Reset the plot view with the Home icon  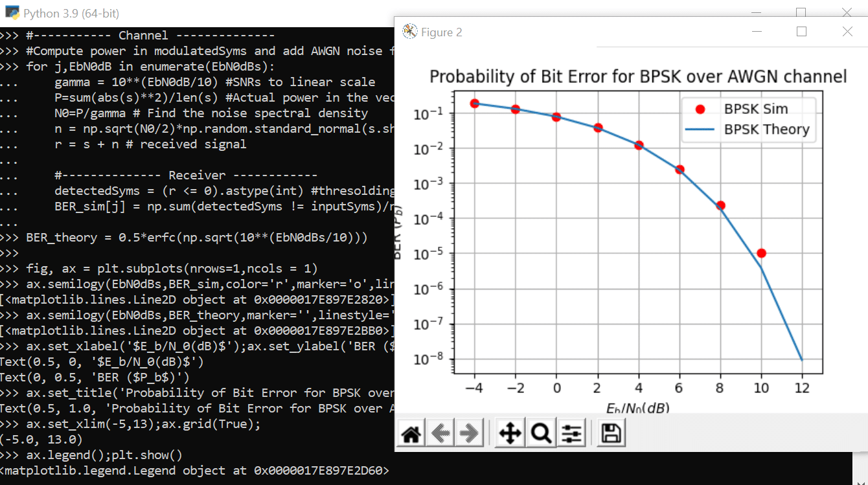tap(409, 432)
